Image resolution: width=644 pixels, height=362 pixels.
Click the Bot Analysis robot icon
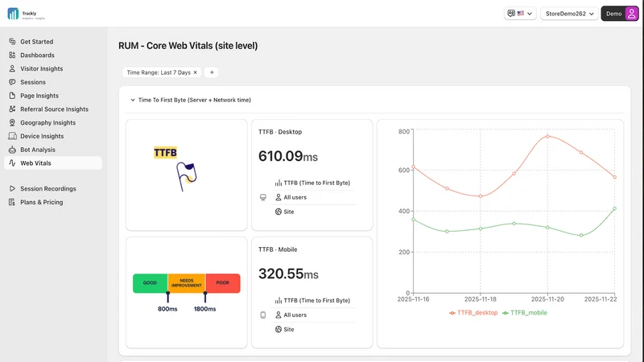(12, 150)
